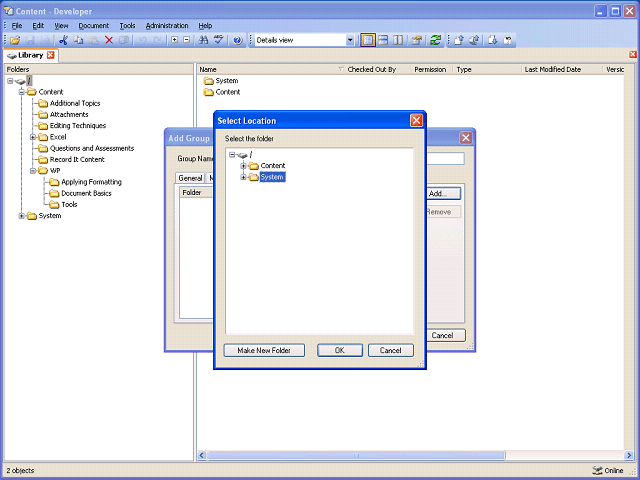
Task: Click the horizontal split layout icon
Action: pyautogui.click(x=383, y=40)
